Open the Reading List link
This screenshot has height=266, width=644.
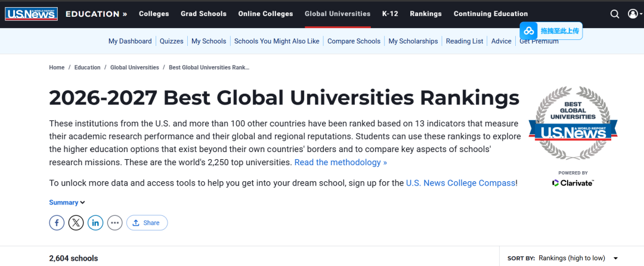(465, 41)
